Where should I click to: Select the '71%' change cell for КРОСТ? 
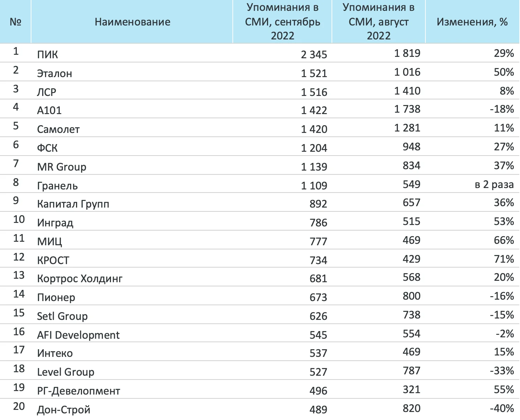504,259
